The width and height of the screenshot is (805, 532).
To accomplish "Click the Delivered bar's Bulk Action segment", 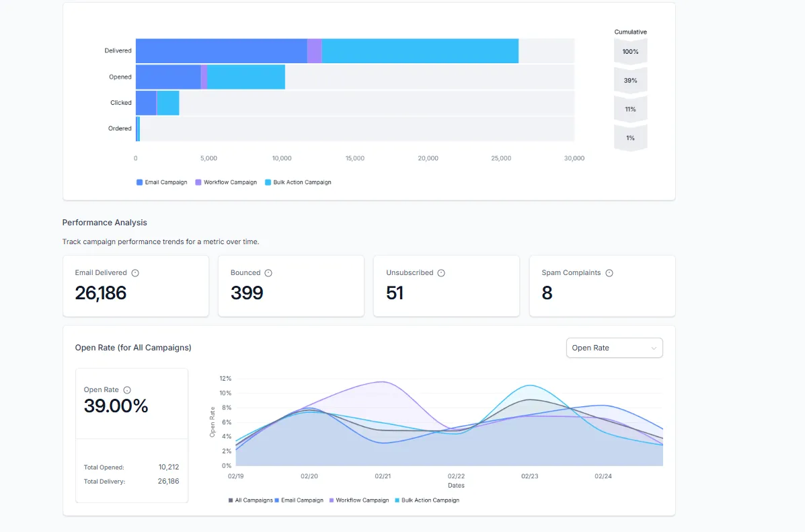I will pos(420,51).
